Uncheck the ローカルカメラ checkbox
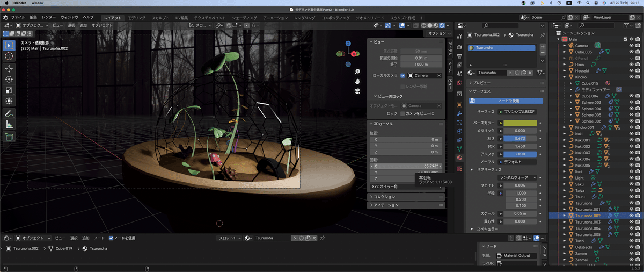This screenshot has height=272, width=644. coord(403,75)
